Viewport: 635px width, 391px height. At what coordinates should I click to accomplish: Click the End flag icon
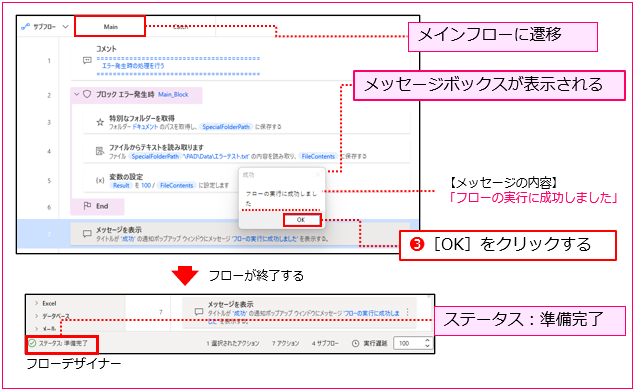[x=87, y=206]
